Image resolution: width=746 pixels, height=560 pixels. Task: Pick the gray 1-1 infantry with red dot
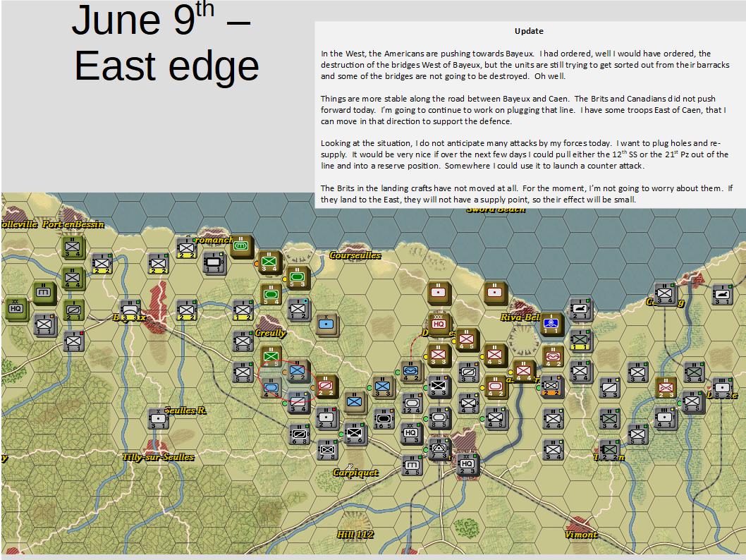pyautogui.click(x=74, y=341)
